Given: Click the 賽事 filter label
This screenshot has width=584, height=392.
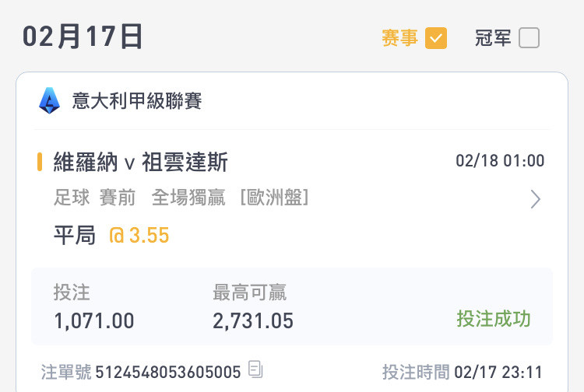Looking at the screenshot, I should click(x=399, y=38).
